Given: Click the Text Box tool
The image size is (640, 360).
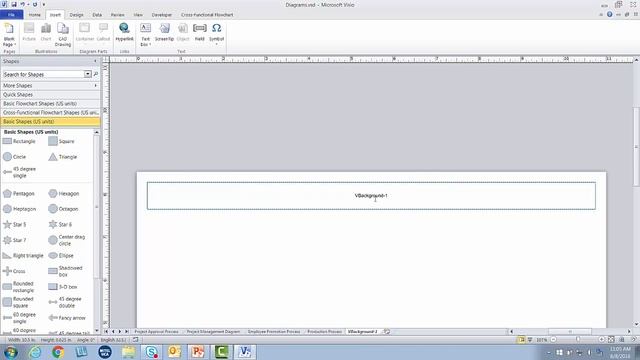Looking at the screenshot, I should tap(145, 35).
